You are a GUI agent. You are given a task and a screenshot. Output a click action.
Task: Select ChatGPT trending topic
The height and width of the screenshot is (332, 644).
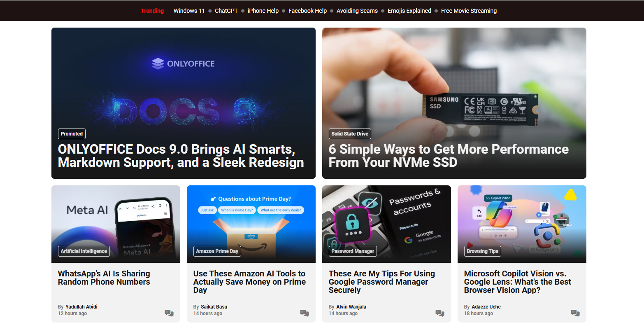(226, 11)
